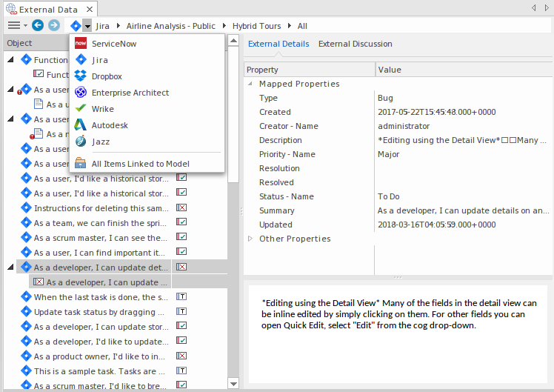The height and width of the screenshot is (392, 554).
Task: Click Airline Analysis - Public in breadcrumb
Action: 171,26
